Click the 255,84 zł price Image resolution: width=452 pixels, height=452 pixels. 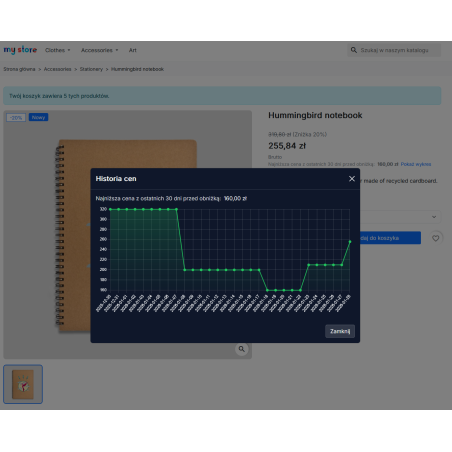pos(287,146)
